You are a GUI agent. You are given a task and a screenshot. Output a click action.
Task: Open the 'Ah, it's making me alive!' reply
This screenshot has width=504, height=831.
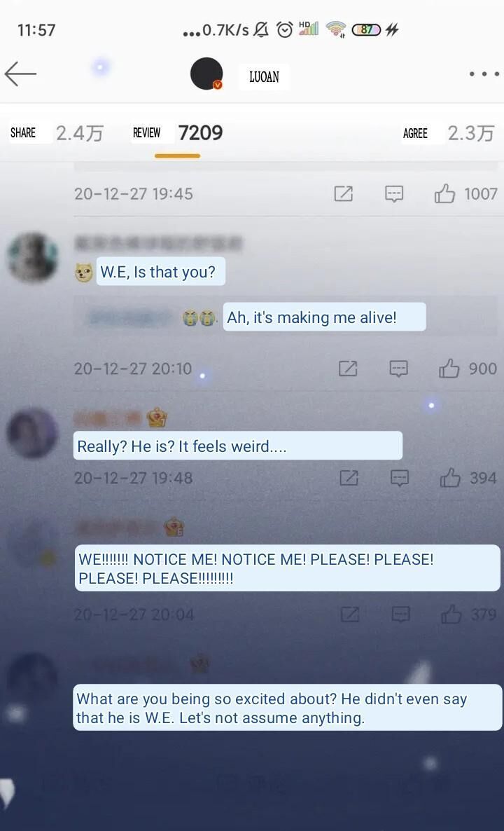[324, 317]
